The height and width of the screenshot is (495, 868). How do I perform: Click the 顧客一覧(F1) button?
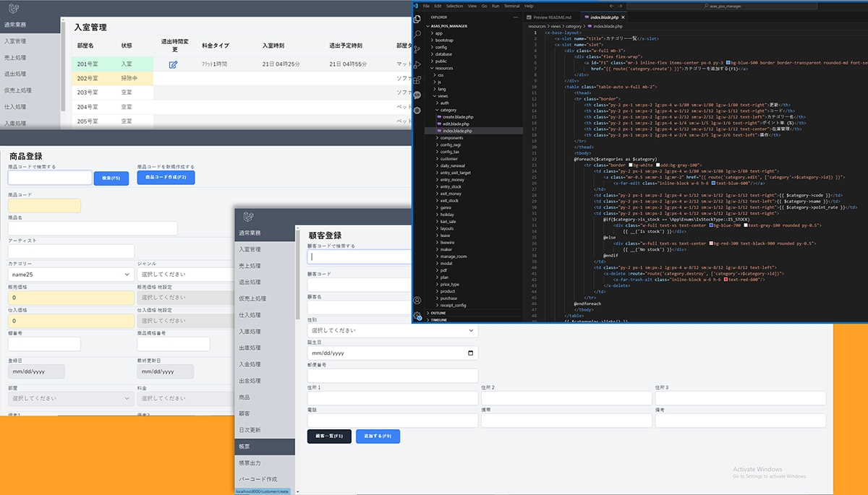coord(329,436)
